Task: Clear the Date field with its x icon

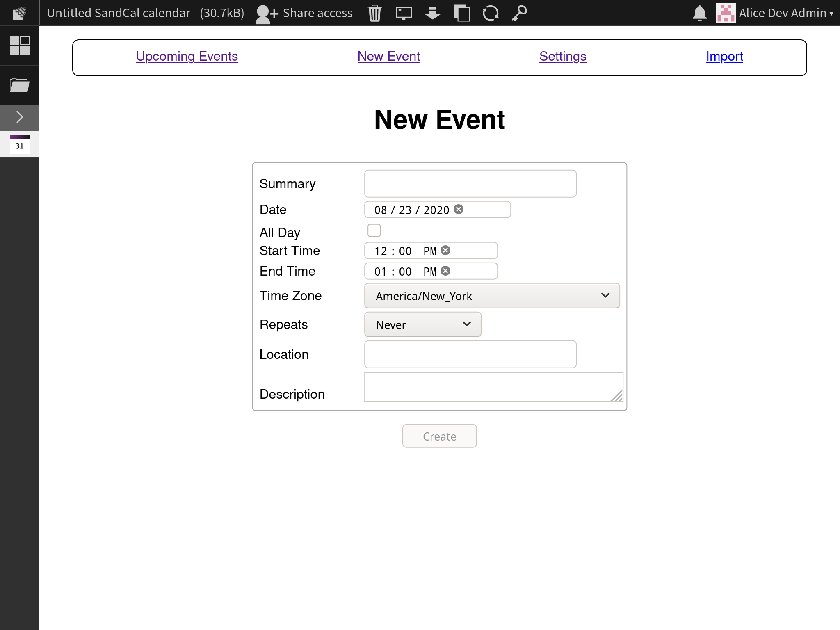Action: tap(459, 209)
